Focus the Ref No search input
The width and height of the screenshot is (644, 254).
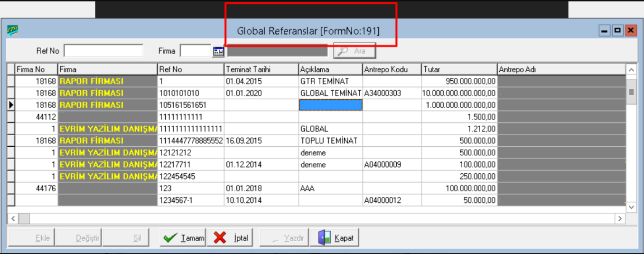point(103,50)
